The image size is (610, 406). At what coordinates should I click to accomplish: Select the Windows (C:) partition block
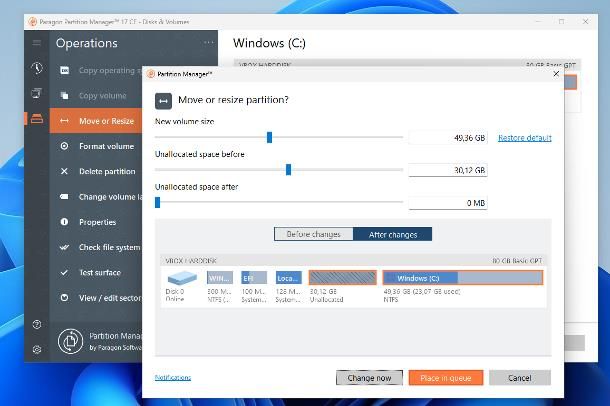click(x=463, y=278)
